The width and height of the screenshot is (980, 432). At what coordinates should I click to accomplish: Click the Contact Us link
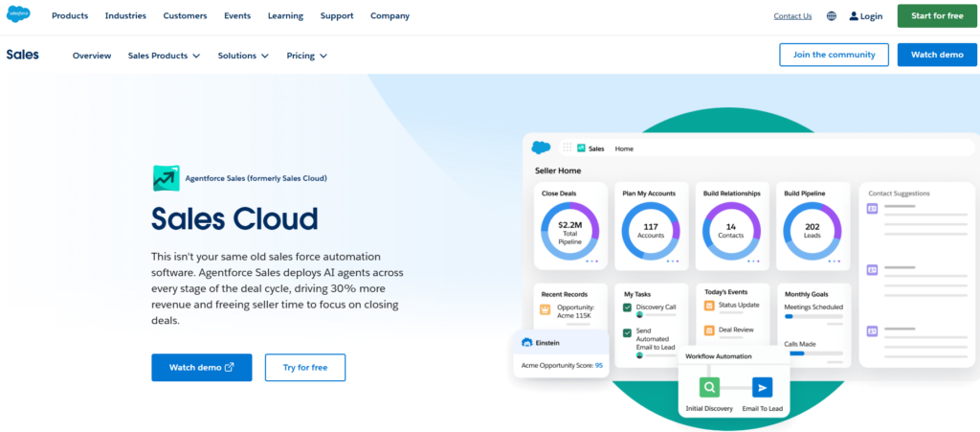tap(792, 16)
